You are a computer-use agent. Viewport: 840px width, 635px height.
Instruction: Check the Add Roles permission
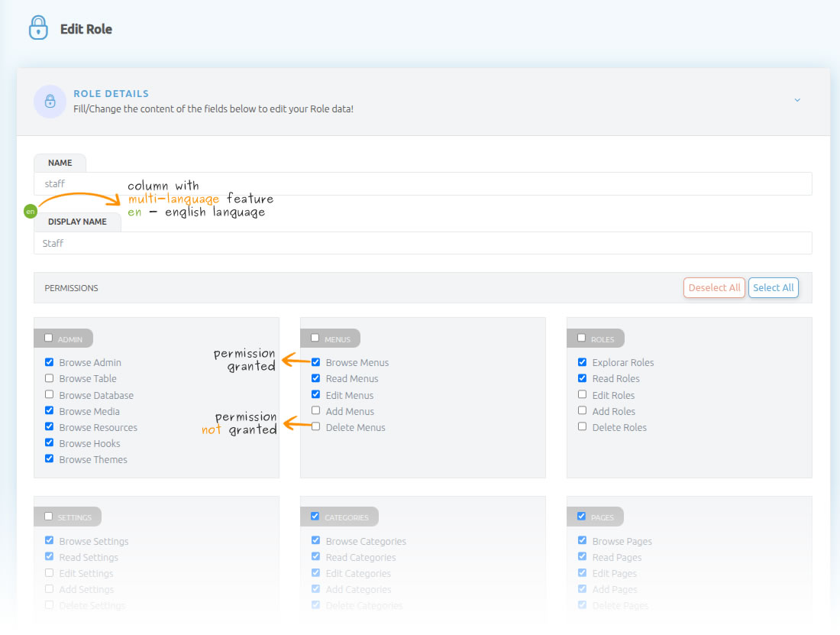coord(583,410)
